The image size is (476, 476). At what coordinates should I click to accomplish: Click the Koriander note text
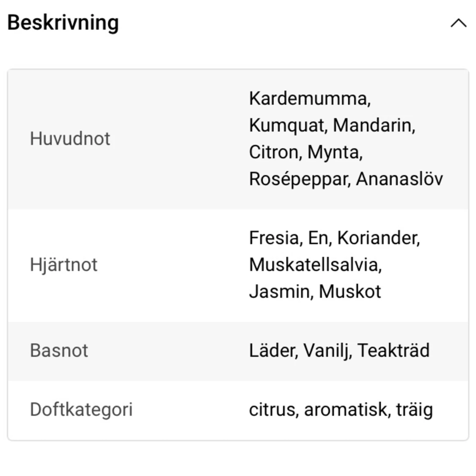[x=377, y=238]
